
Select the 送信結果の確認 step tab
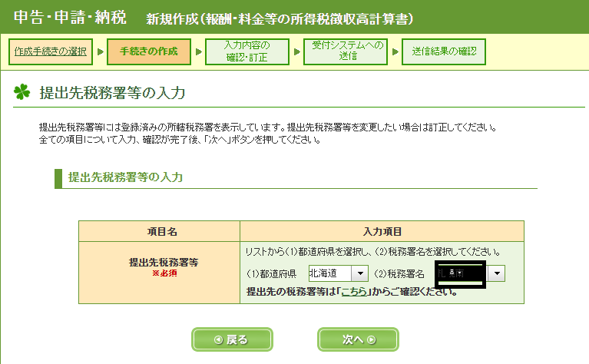(444, 52)
